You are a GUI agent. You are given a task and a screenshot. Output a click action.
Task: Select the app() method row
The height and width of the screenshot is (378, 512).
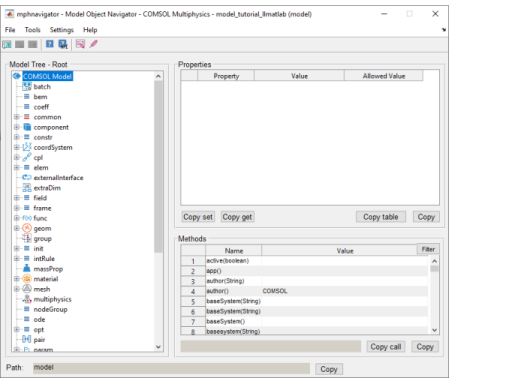coord(304,271)
